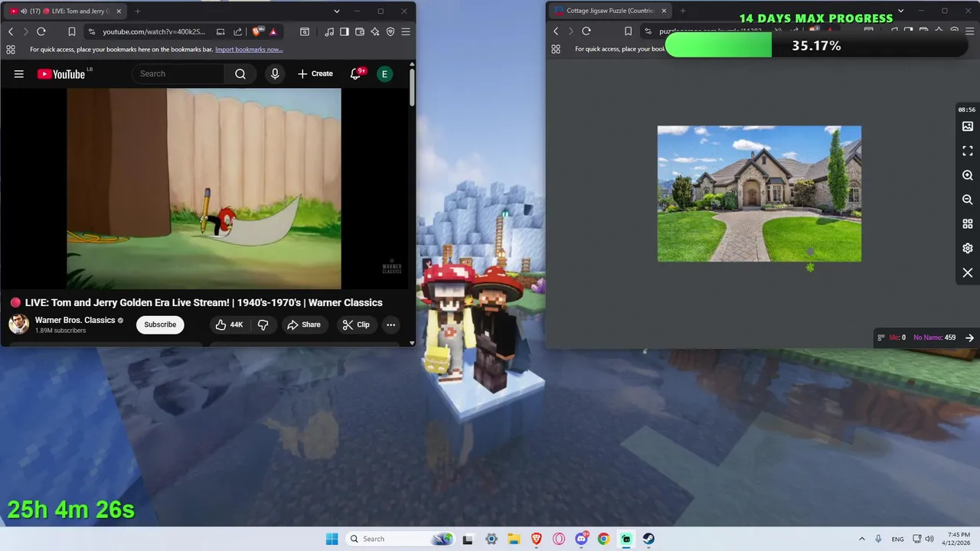Dislike the Tom and Jerry video
Viewport: 980px width, 551px height.
coord(263,324)
